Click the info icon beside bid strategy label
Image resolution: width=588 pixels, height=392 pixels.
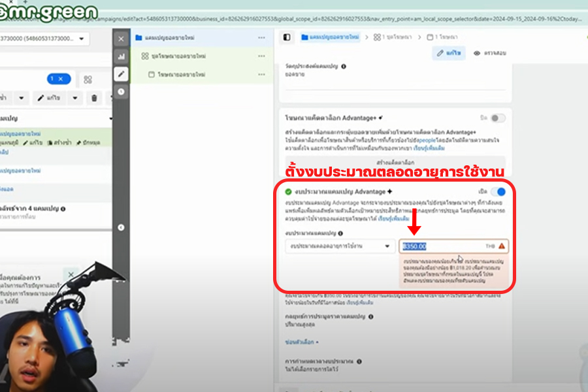click(x=371, y=317)
